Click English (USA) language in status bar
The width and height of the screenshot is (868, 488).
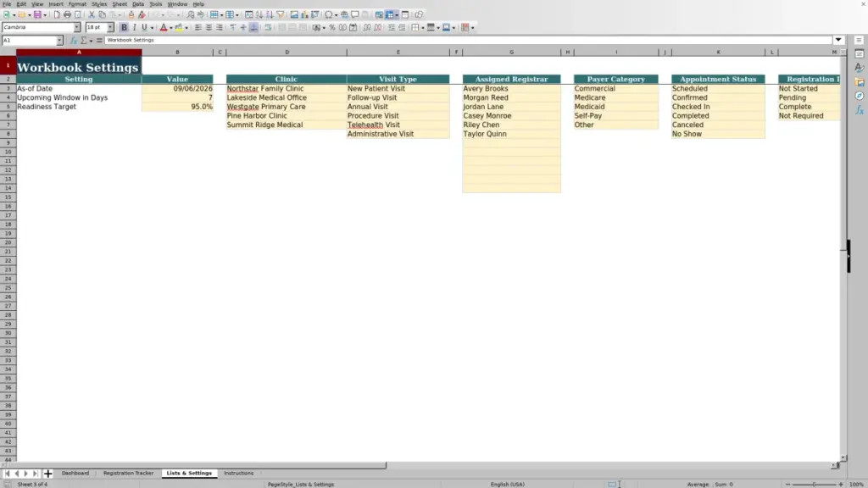tap(507, 485)
